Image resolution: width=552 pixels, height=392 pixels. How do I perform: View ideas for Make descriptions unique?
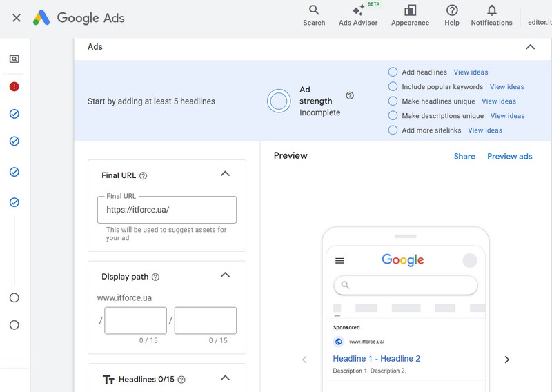tap(508, 116)
